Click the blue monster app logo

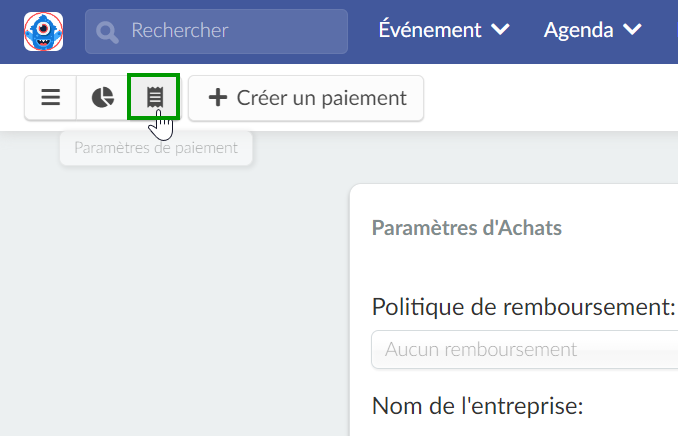(x=43, y=32)
